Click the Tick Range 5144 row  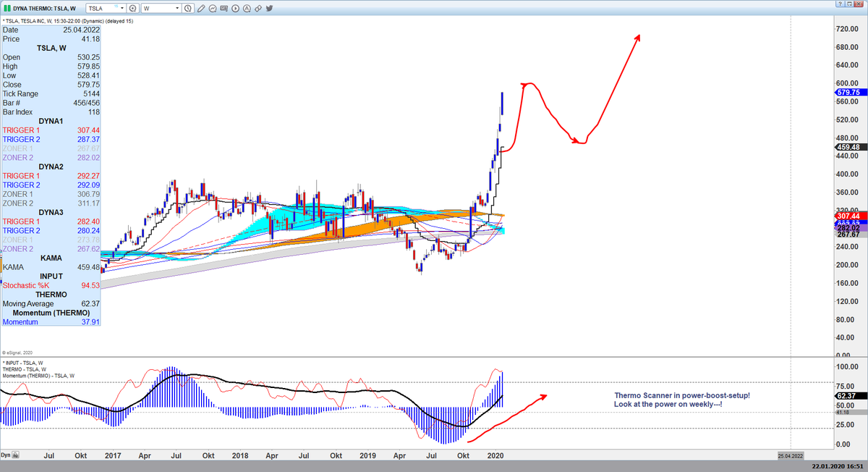tap(51, 93)
